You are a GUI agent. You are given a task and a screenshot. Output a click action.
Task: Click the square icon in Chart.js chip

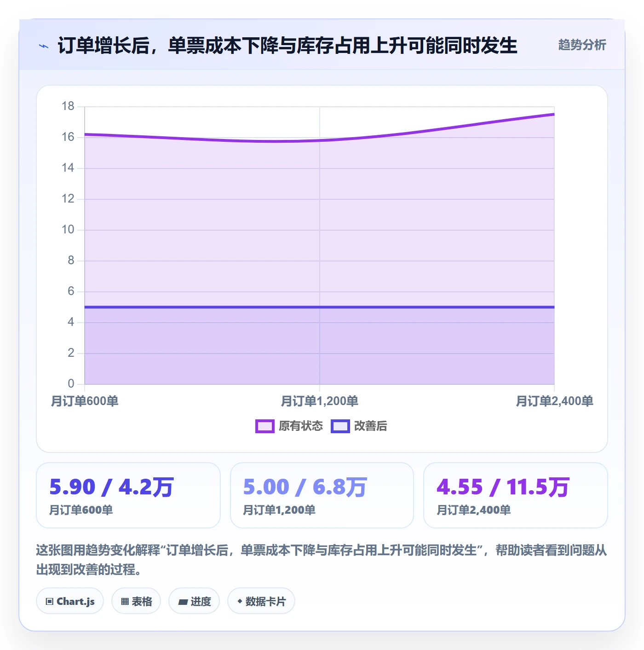coord(50,601)
